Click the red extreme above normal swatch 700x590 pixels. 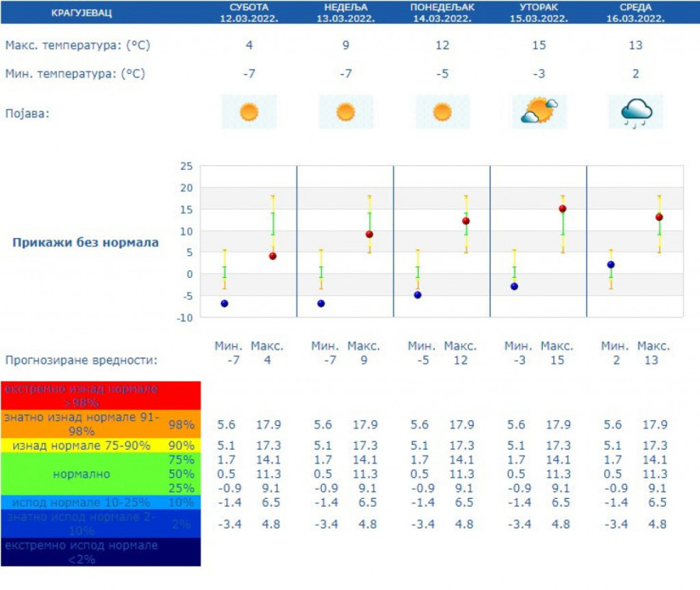tap(100, 395)
